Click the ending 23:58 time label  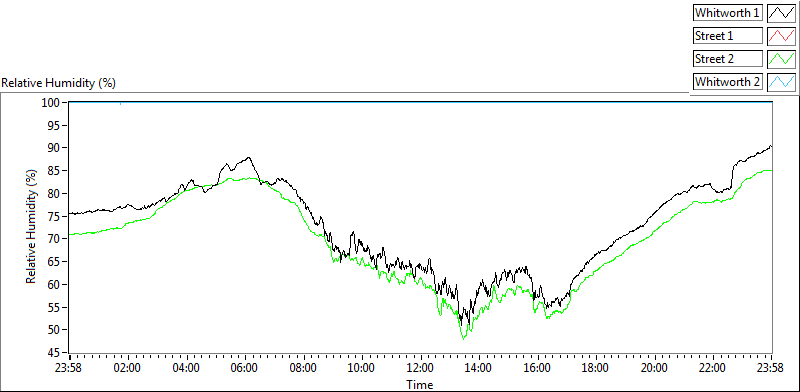coord(771,368)
